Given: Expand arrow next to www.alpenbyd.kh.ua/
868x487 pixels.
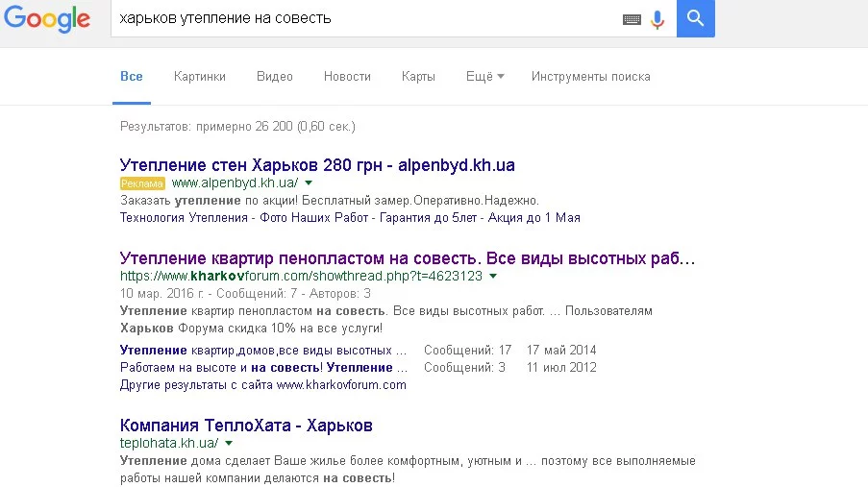Looking at the screenshot, I should (x=309, y=183).
